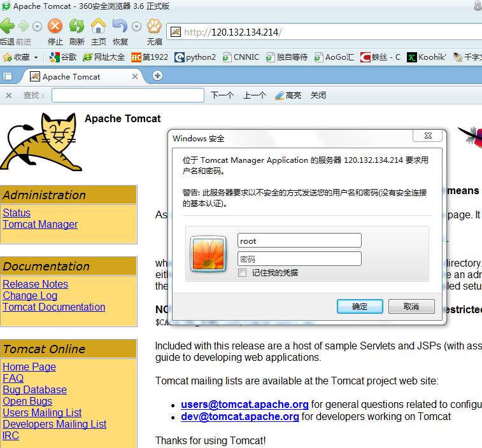Open the CNNIC bookmark
This screenshot has height=448, width=482.
tap(241, 57)
